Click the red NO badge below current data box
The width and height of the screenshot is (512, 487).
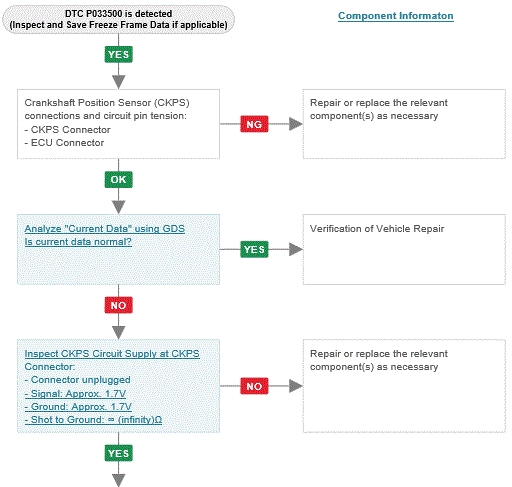click(118, 305)
